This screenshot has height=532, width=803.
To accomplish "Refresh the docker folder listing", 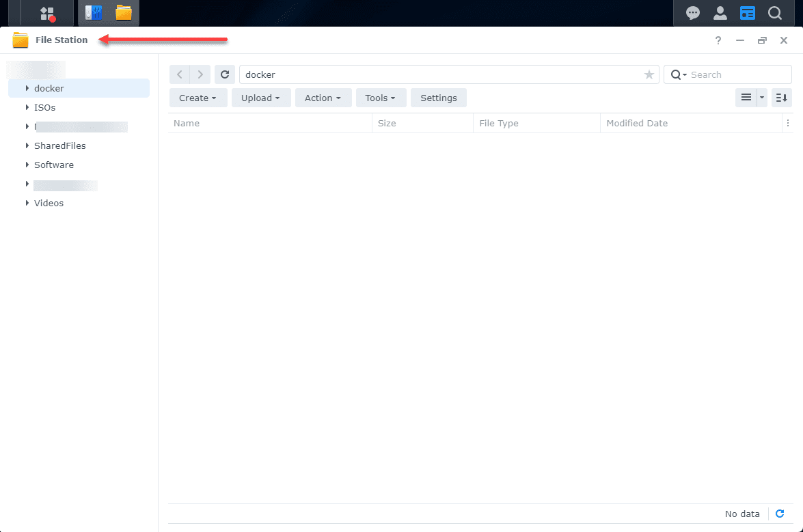I will click(225, 74).
